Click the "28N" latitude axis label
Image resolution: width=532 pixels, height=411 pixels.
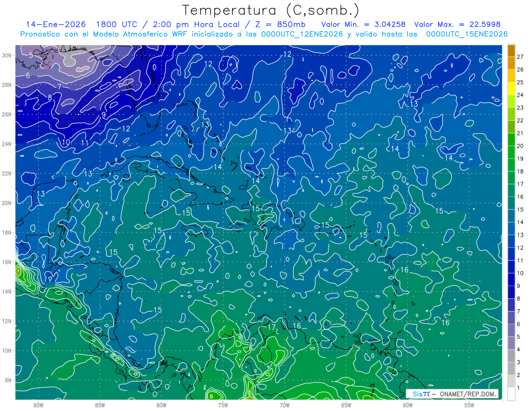click(7, 85)
